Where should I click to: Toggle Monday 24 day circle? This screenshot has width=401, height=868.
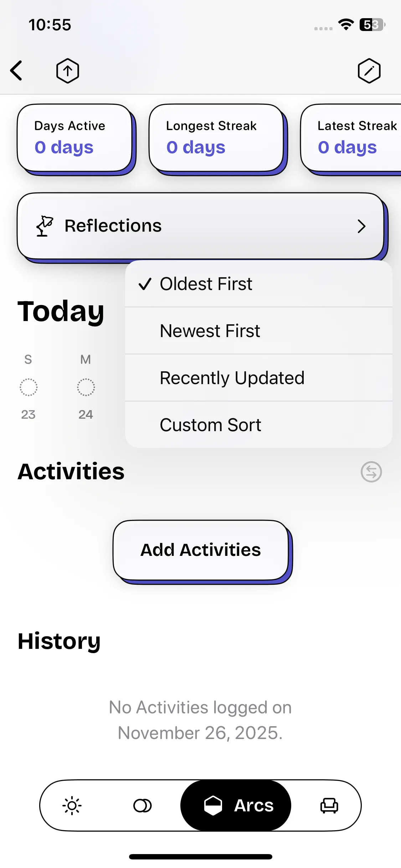coord(86,387)
